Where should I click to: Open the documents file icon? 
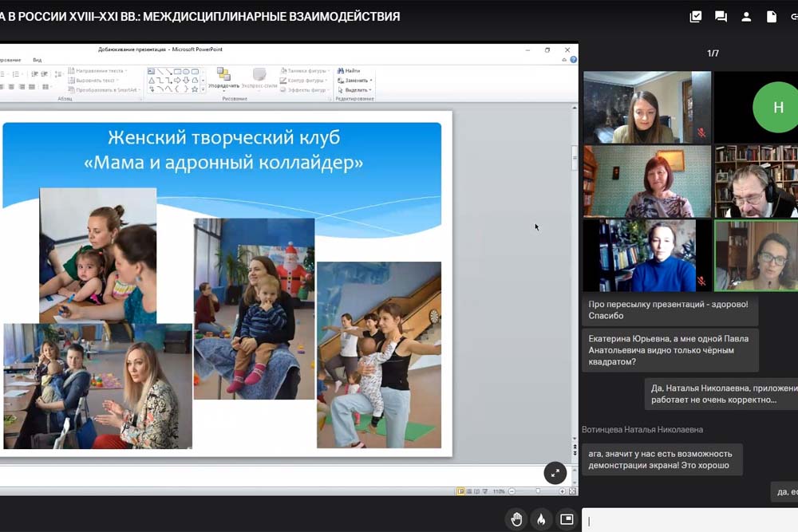[771, 16]
